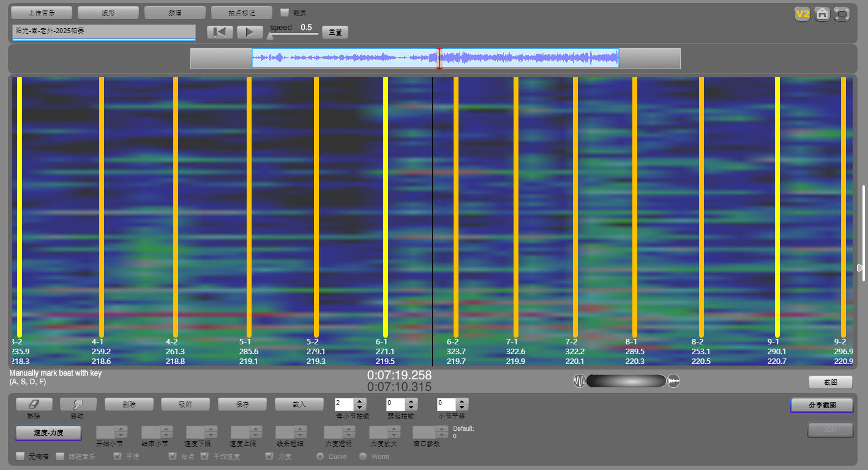Enable the 翻页 page-flip checkbox

pyautogui.click(x=285, y=12)
